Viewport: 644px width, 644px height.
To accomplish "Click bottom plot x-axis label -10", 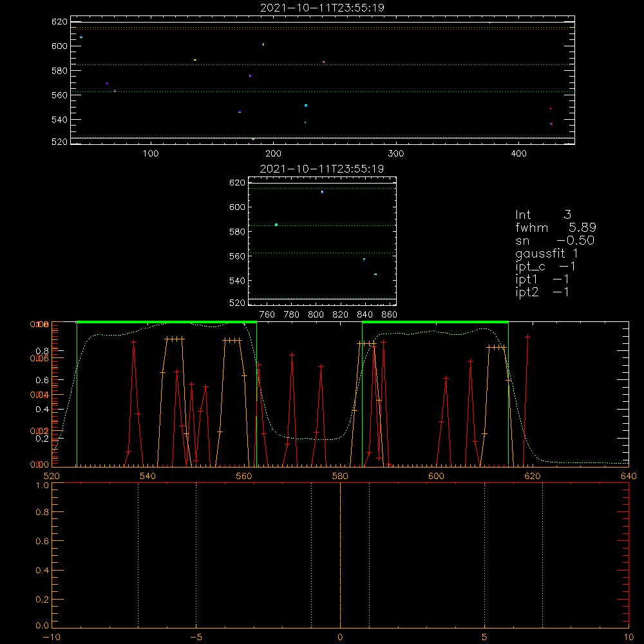I will pos(52,638).
